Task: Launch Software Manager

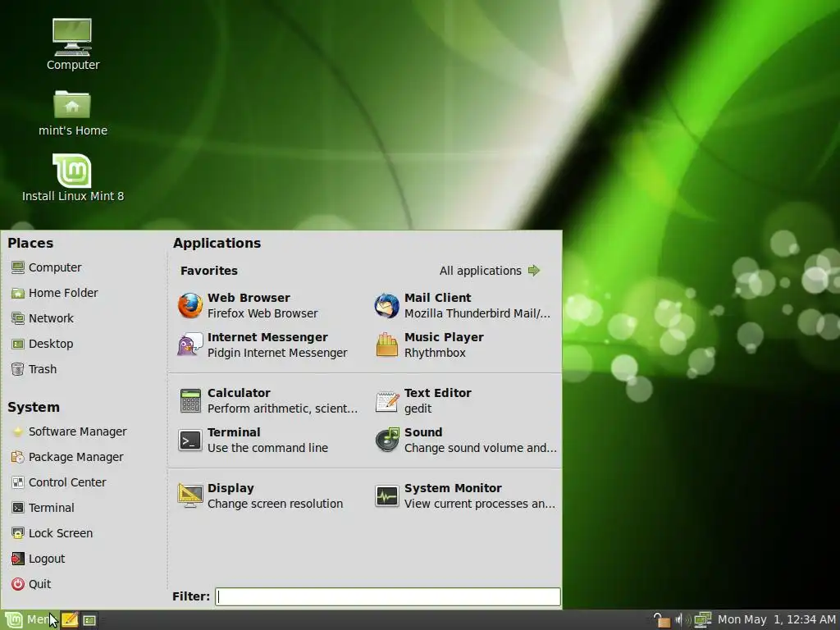Action: tap(69, 431)
